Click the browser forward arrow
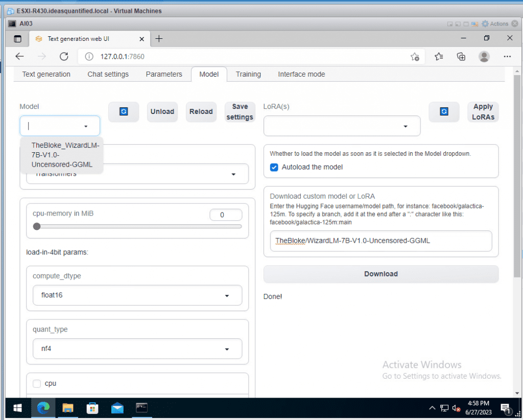This screenshot has height=420, width=523. [x=42, y=56]
